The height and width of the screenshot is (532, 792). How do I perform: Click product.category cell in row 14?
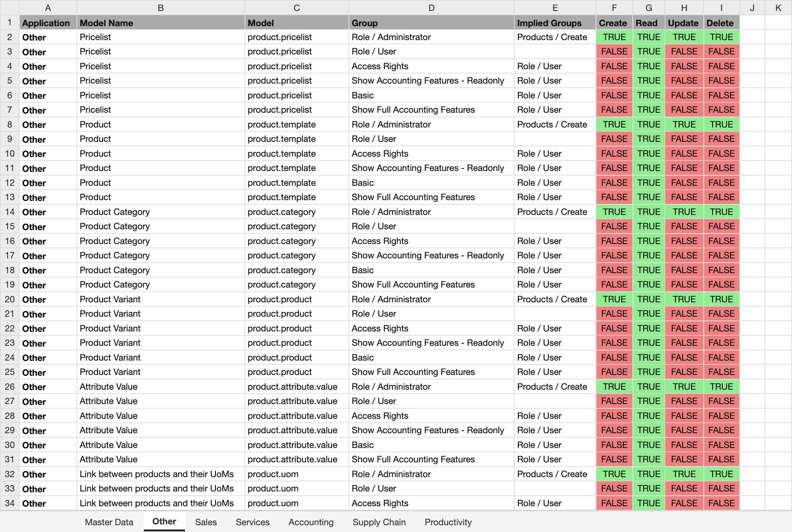click(297, 212)
